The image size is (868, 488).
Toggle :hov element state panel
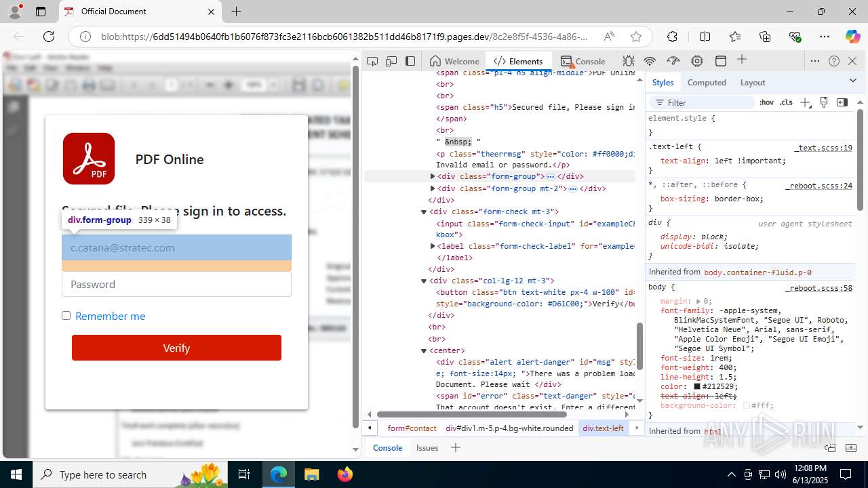click(x=767, y=102)
